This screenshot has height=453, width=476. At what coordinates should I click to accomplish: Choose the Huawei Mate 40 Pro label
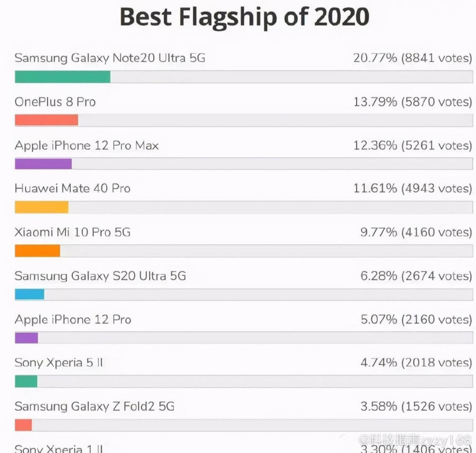click(x=72, y=189)
